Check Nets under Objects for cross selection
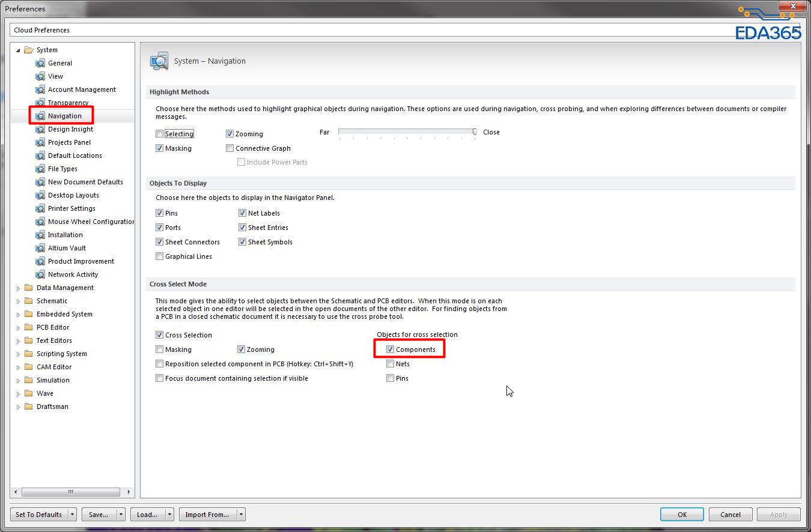The image size is (811, 532). (390, 364)
